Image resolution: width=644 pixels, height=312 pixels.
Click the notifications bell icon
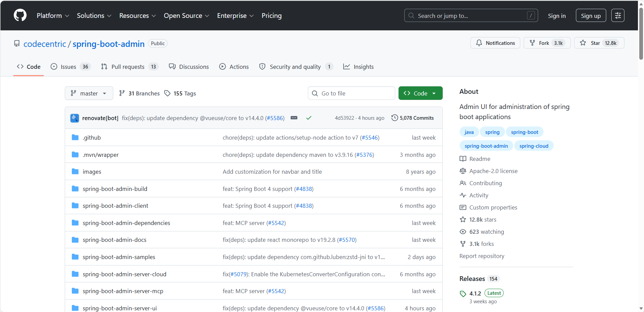[479, 43]
